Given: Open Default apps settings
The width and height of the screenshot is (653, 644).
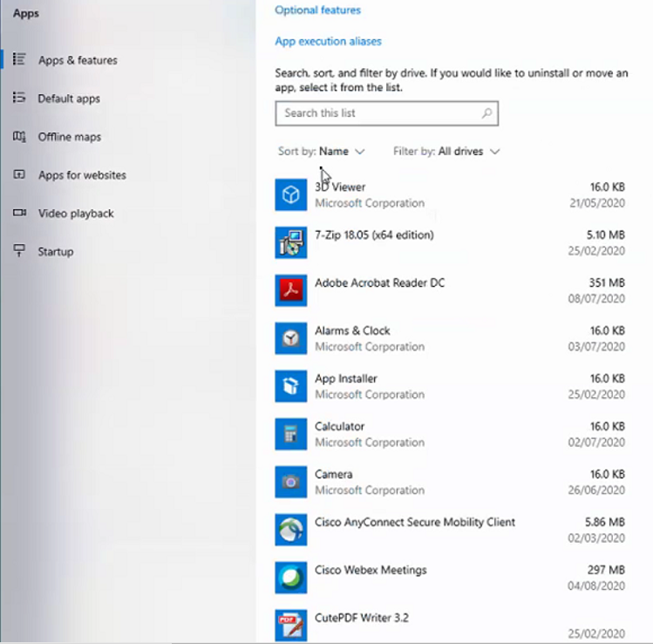Looking at the screenshot, I should (69, 98).
